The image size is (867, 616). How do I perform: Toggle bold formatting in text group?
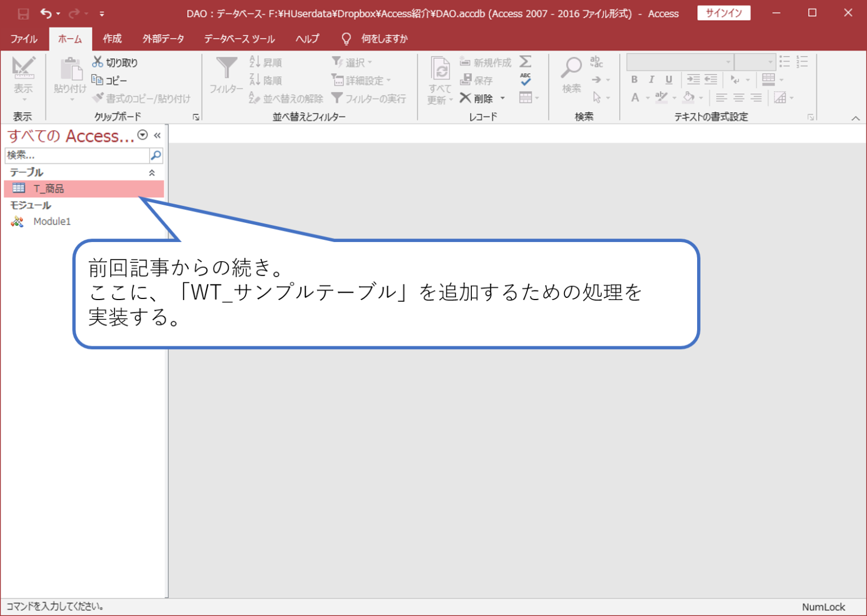(x=634, y=80)
